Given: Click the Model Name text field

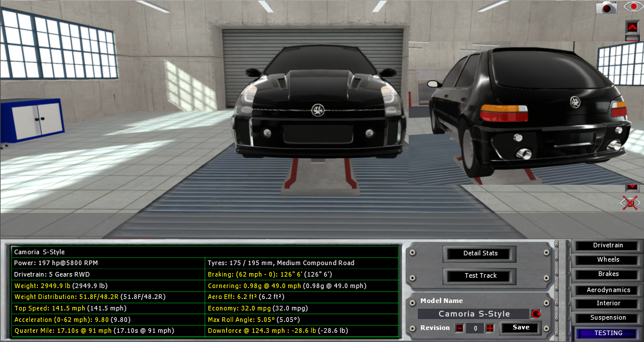Looking at the screenshot, I should pyautogui.click(x=474, y=314).
